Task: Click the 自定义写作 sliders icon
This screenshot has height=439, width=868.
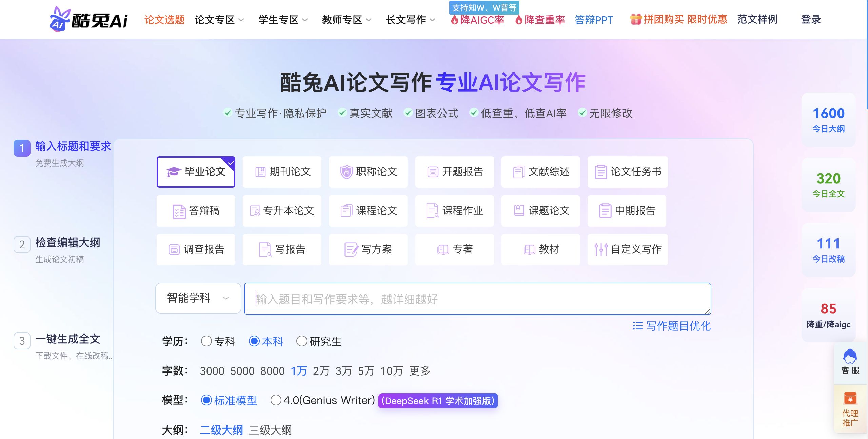Action: point(600,249)
